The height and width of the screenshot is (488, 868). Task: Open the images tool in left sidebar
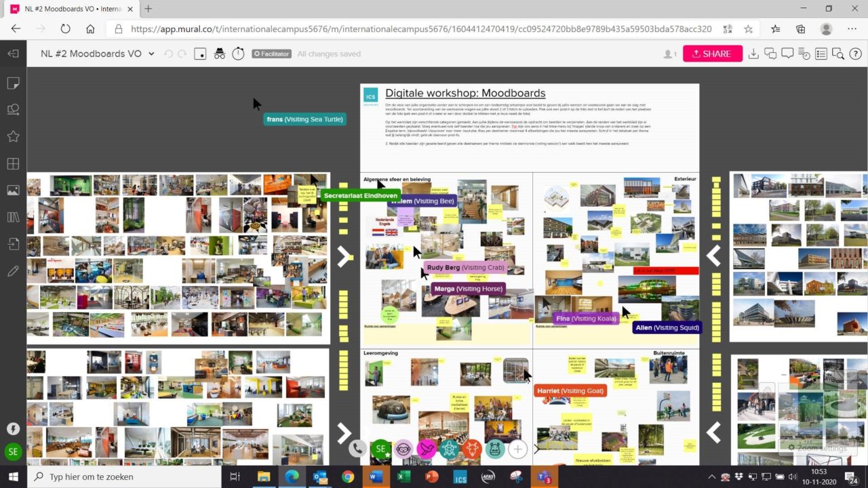[x=13, y=190]
